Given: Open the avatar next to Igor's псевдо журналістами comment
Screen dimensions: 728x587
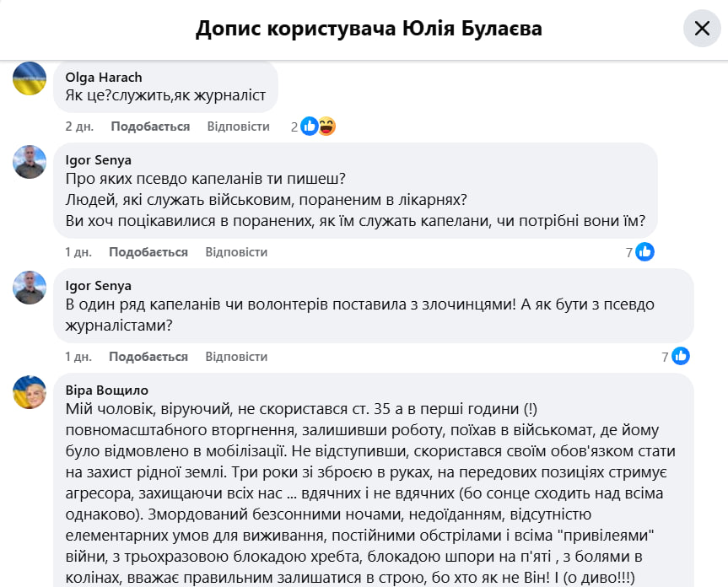Looking at the screenshot, I should coord(30,287).
